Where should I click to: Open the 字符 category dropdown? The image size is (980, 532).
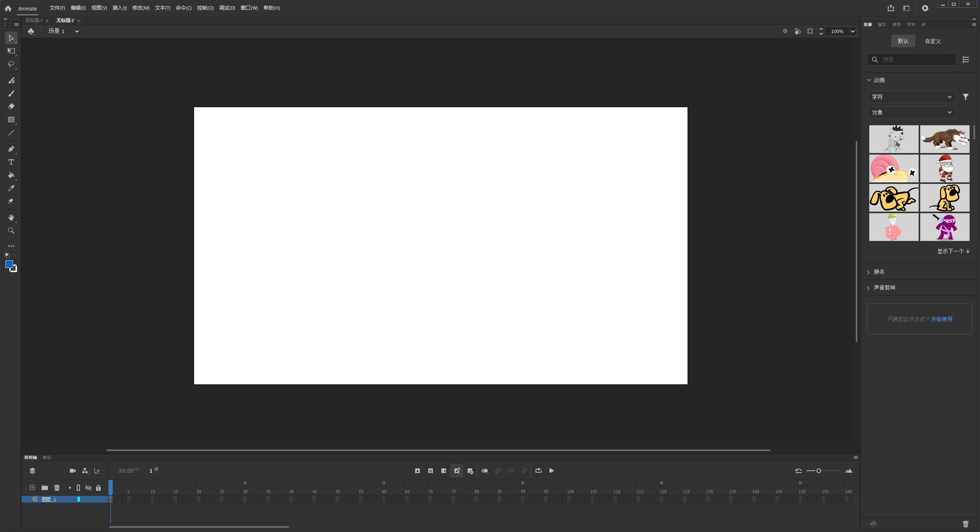(x=911, y=97)
